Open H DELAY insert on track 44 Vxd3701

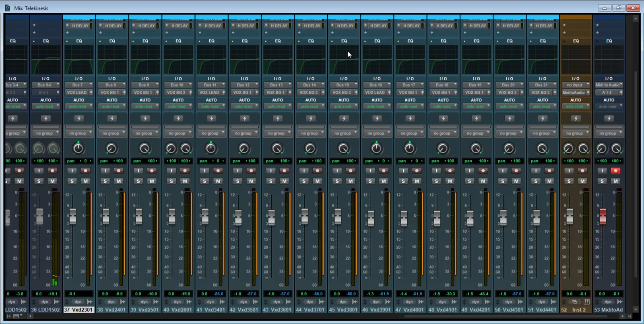[x=312, y=26]
